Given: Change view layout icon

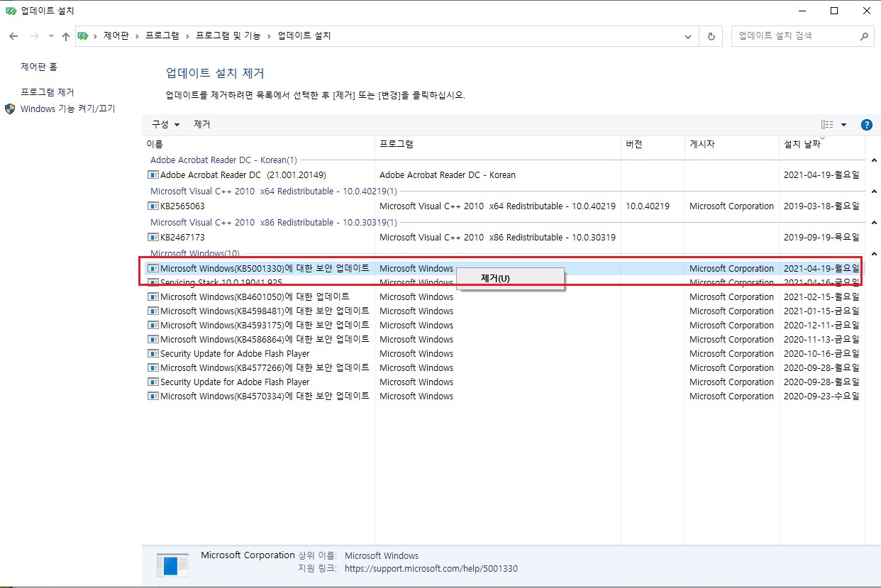Looking at the screenshot, I should [x=827, y=125].
